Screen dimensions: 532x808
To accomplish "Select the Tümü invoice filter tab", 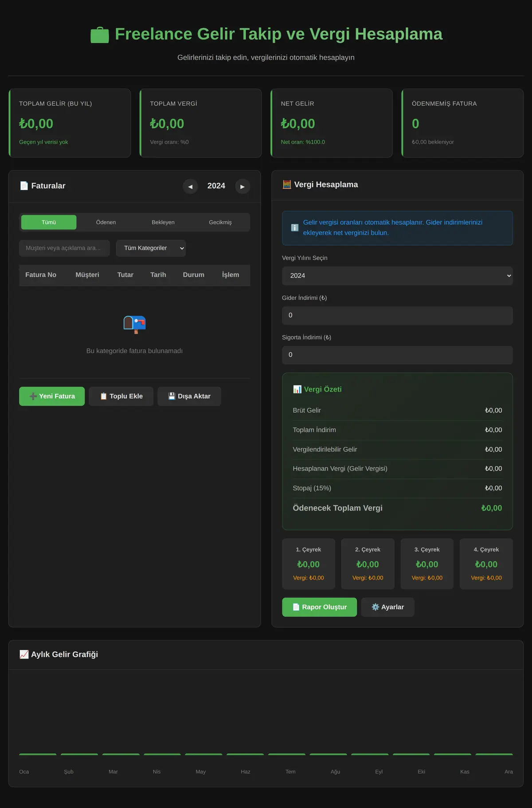I will [49, 222].
